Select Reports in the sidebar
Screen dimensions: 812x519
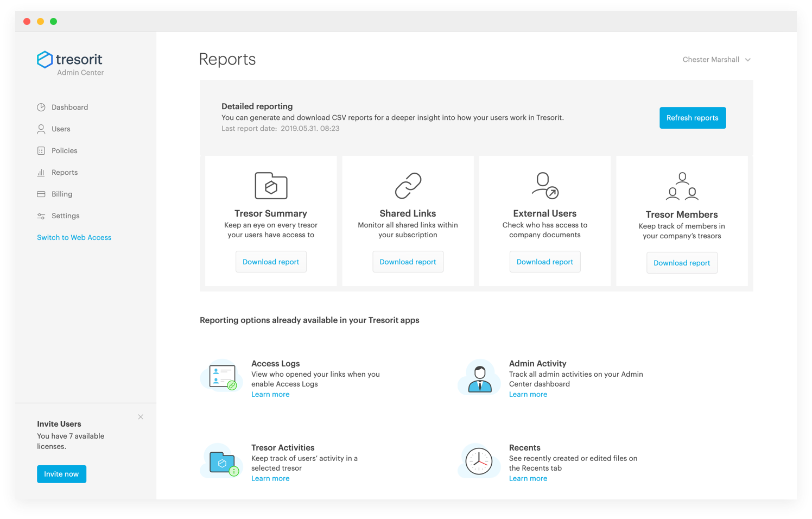(x=65, y=173)
